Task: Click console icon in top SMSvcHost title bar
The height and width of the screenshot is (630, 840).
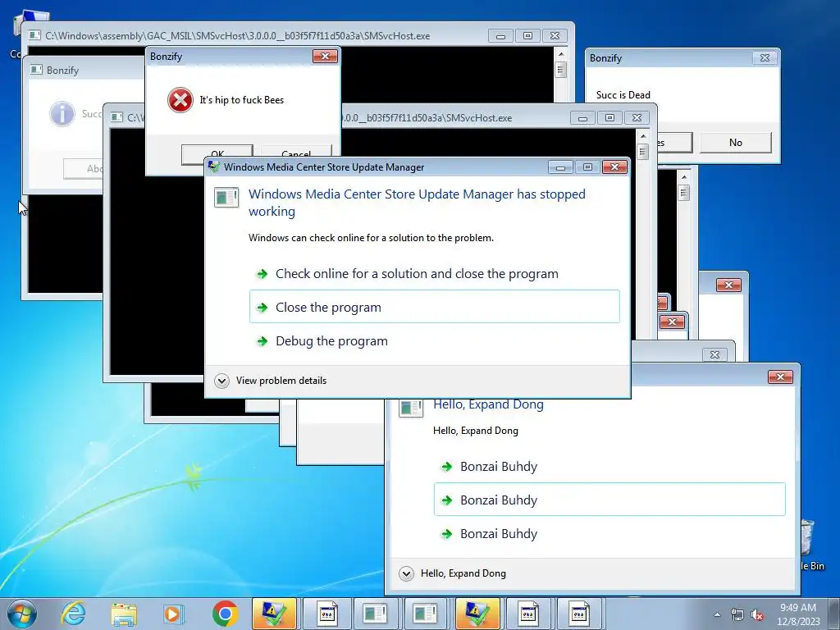Action: point(34,36)
